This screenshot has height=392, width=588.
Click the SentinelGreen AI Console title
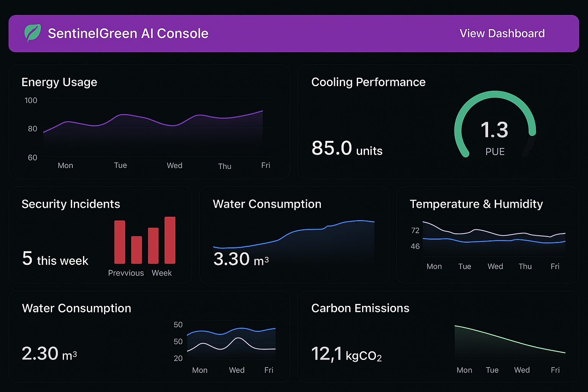tap(128, 34)
